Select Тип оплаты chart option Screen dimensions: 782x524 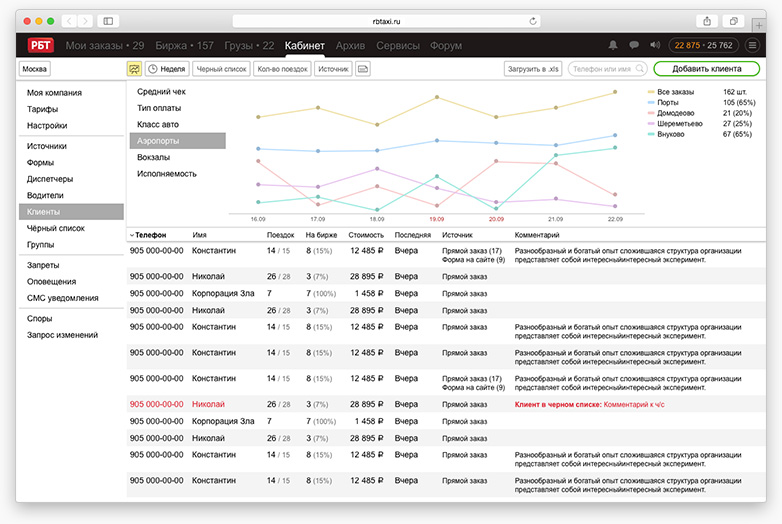(x=159, y=108)
